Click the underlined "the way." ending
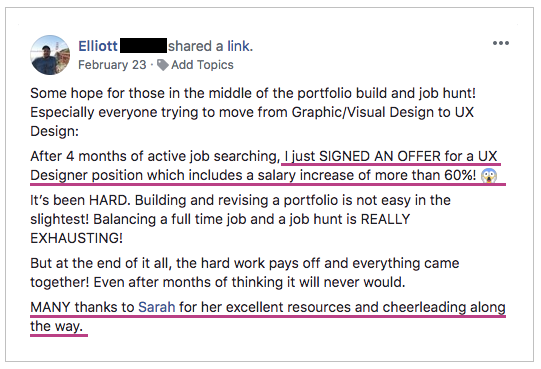This screenshot has width=541, height=369. [57, 326]
